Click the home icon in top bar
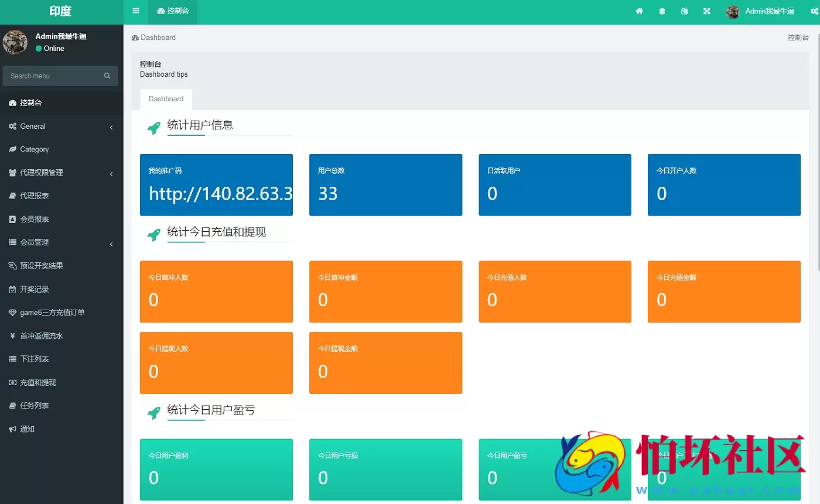The image size is (820, 504). click(x=640, y=11)
